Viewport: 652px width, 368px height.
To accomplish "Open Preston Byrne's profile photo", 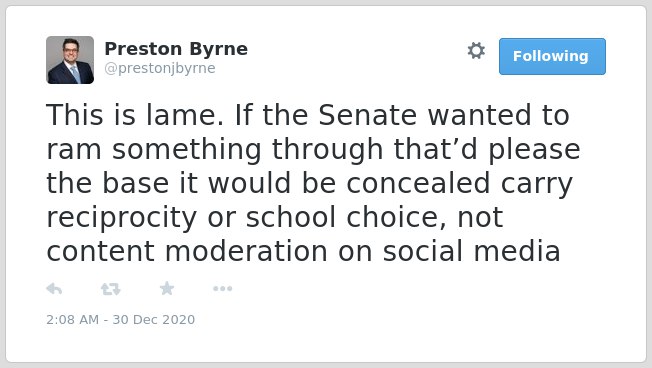I will [70, 60].
